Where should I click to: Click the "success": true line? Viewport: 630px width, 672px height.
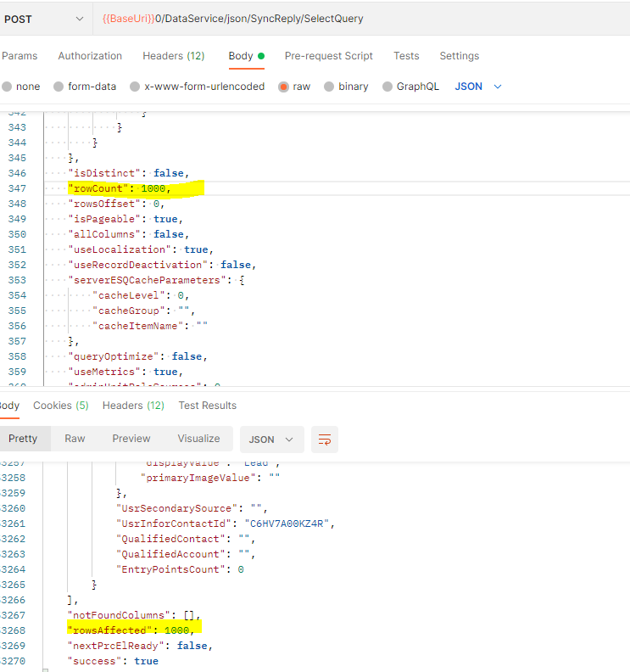[113, 661]
